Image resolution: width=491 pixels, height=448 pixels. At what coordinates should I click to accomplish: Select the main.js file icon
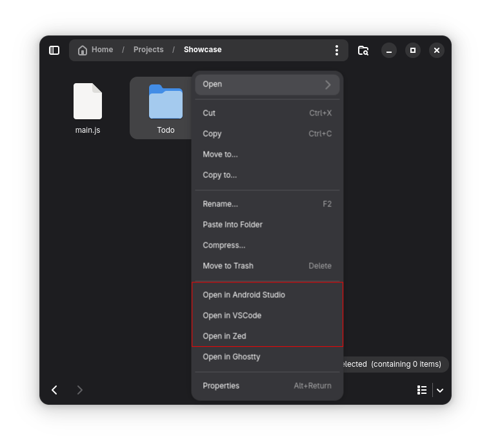88,101
